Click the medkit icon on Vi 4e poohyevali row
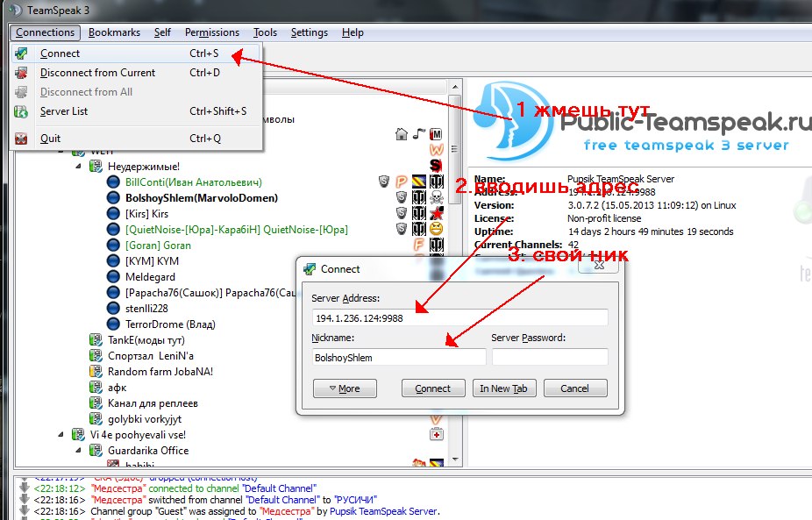The height and width of the screenshot is (520, 812). click(x=437, y=435)
